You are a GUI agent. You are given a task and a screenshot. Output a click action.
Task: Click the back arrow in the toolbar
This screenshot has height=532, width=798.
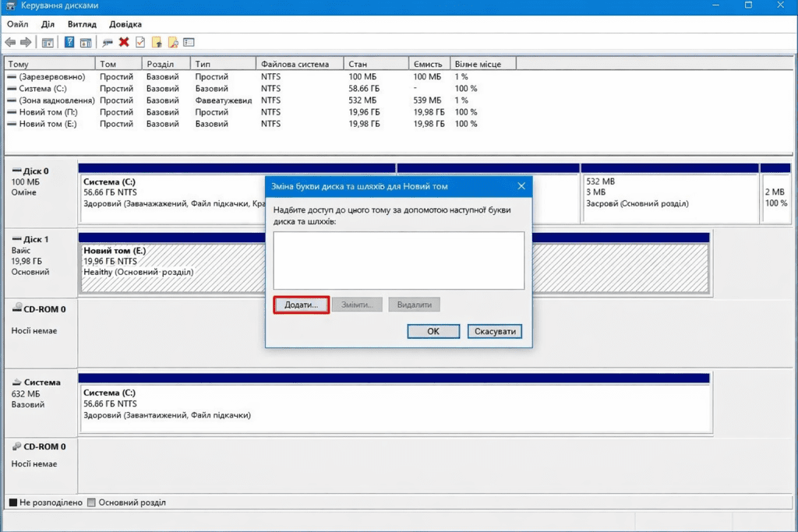point(10,42)
